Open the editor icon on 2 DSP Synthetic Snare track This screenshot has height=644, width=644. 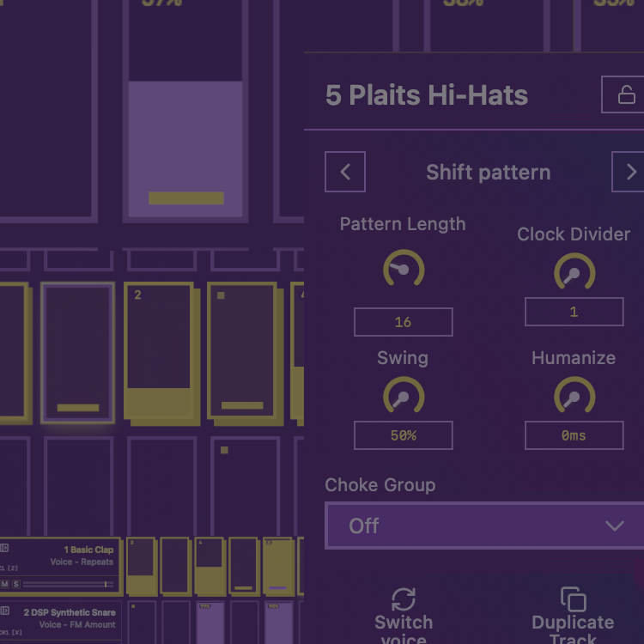(x=4, y=611)
